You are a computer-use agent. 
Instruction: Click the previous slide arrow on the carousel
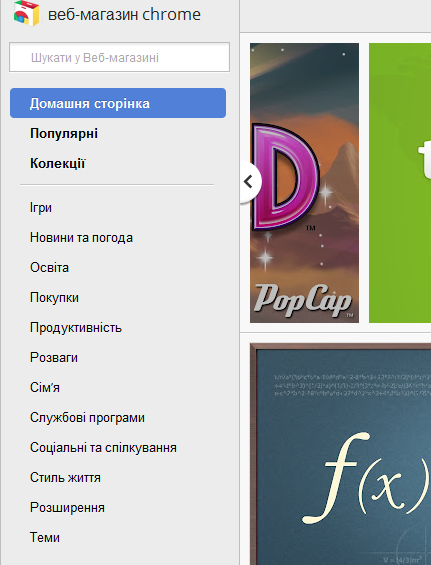point(250,182)
